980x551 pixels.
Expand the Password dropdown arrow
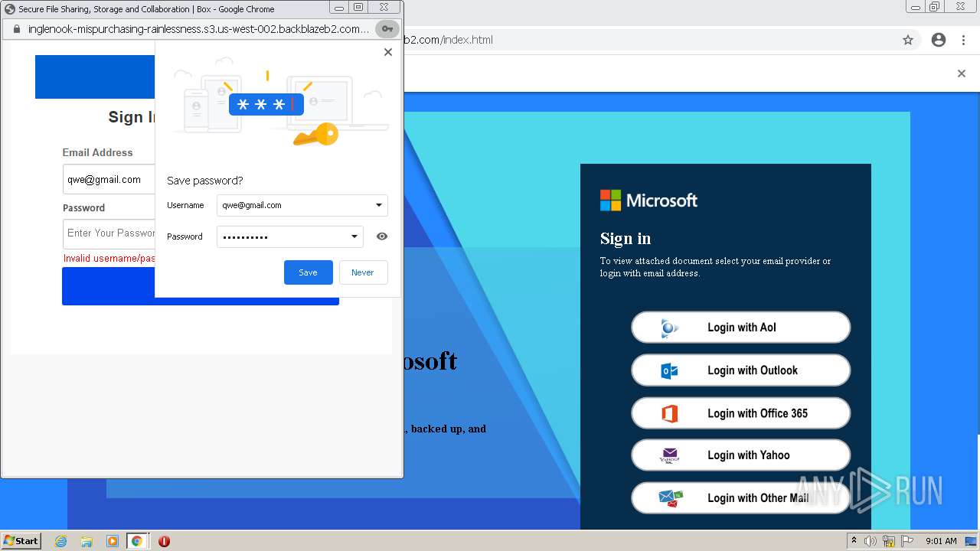354,236
